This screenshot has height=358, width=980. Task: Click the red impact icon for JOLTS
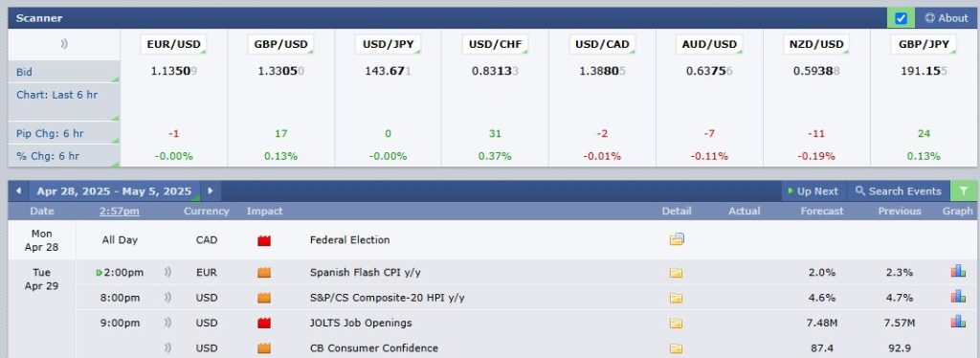[264, 323]
